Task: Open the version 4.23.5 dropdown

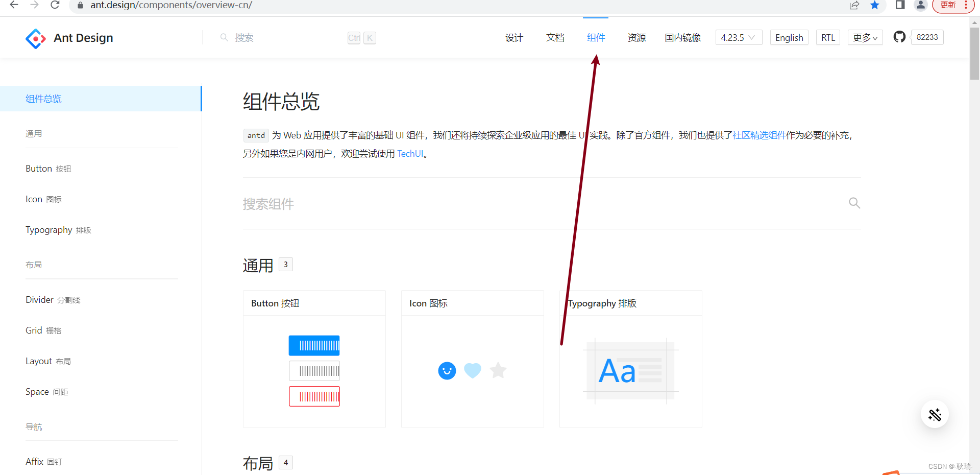Action: 739,37
